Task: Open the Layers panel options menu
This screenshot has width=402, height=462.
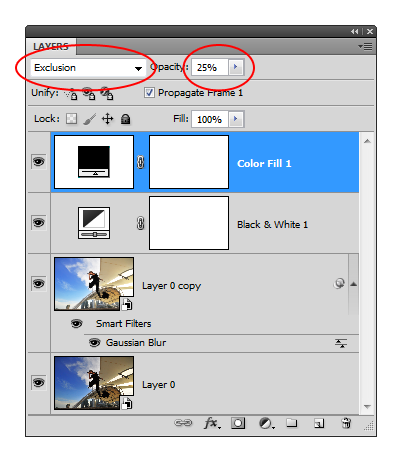Action: click(366, 46)
